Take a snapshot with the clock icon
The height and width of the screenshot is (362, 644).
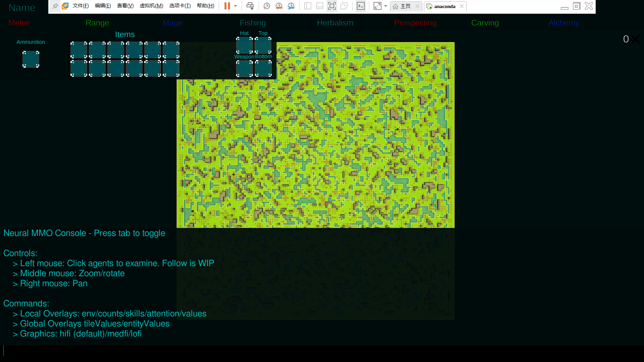(x=267, y=6)
